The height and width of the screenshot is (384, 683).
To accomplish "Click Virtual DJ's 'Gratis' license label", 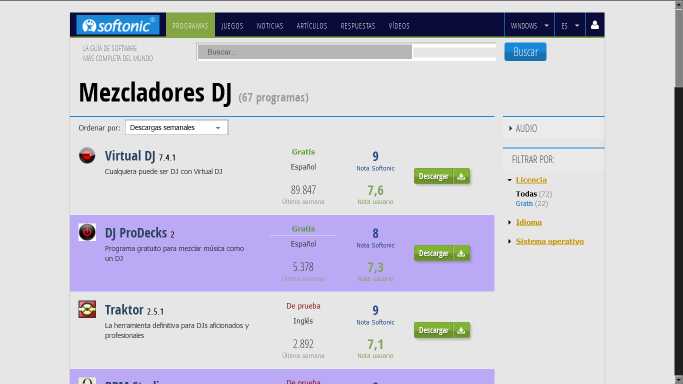I will click(x=303, y=152).
